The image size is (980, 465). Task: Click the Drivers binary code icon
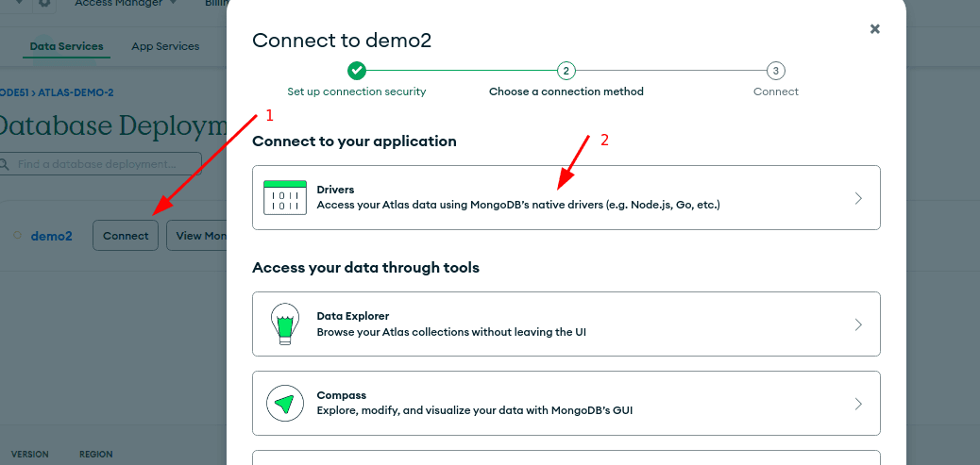point(284,197)
